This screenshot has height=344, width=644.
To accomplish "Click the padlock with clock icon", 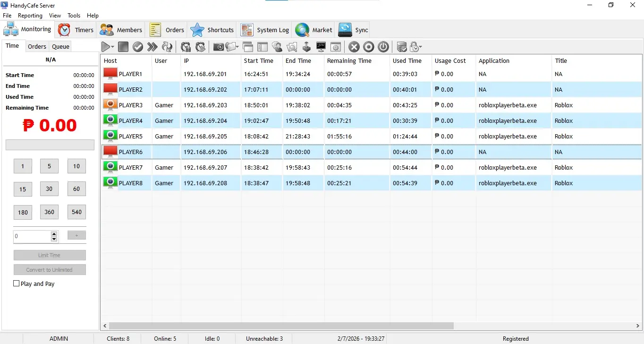I will [414, 47].
